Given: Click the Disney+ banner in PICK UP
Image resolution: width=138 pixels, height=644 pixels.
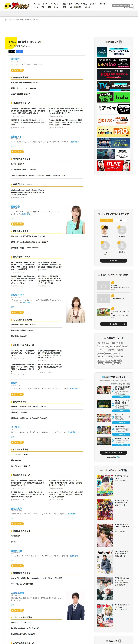Looking at the screenshot, I should 113,52.
